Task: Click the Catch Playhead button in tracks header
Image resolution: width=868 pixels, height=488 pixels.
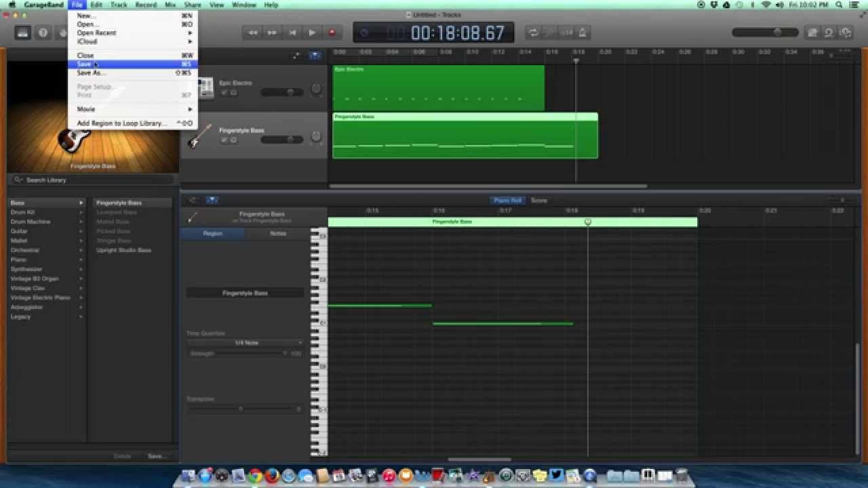Action: [314, 56]
